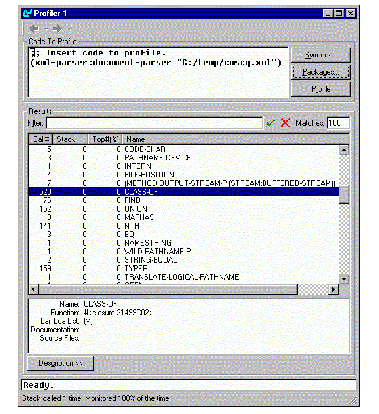Image resolution: width=379 pixels, height=414 pixels.
Task: Click the horizontal scrollbar left arrow
Action: (x=33, y=289)
